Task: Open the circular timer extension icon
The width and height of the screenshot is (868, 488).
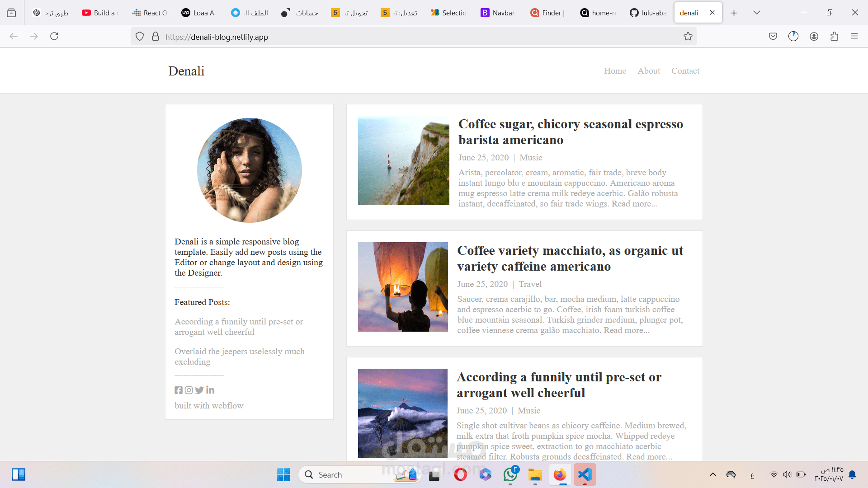Action: 793,36
